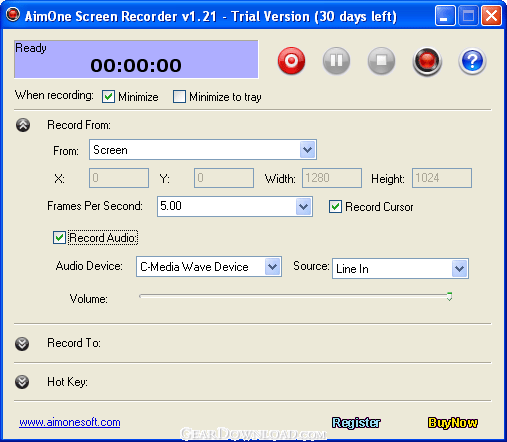Open the Frames Per Second dropdown
The image size is (507, 442).
click(x=303, y=206)
